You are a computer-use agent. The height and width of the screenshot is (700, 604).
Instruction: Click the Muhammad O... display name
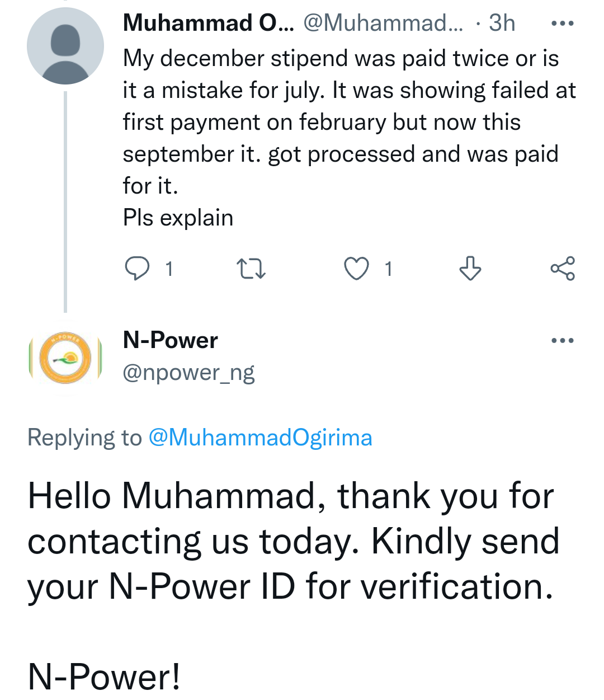coord(207,24)
